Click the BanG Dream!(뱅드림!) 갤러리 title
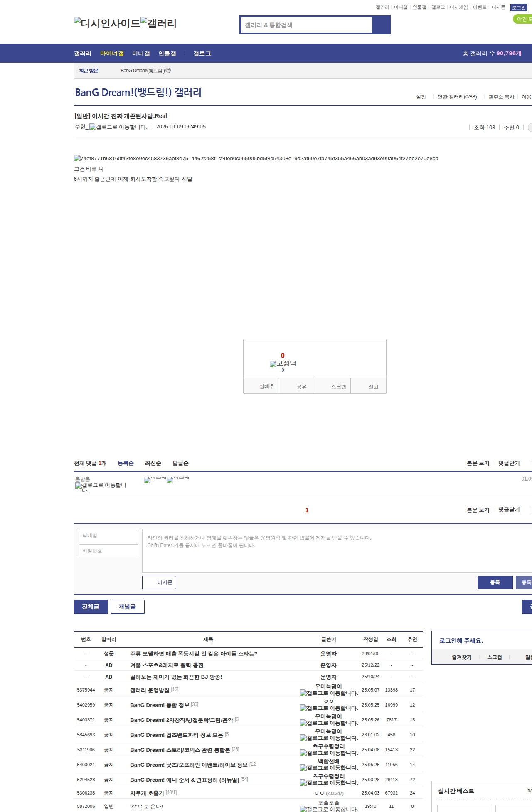Screen dimensions: 532x812 tap(138, 92)
